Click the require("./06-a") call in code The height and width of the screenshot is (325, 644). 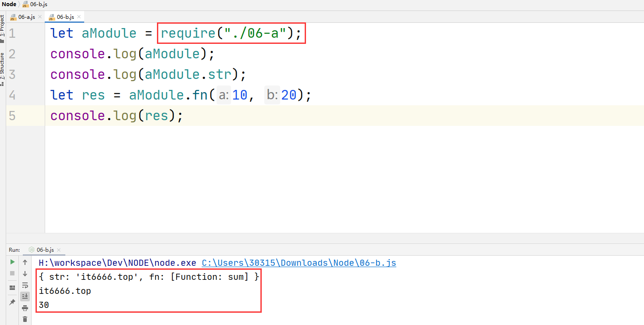click(227, 33)
